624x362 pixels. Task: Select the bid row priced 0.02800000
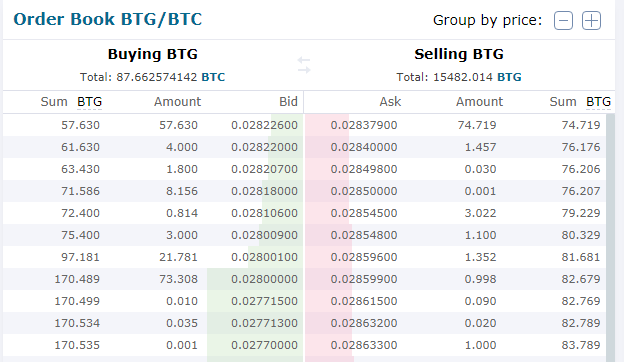pyautogui.click(x=153, y=279)
